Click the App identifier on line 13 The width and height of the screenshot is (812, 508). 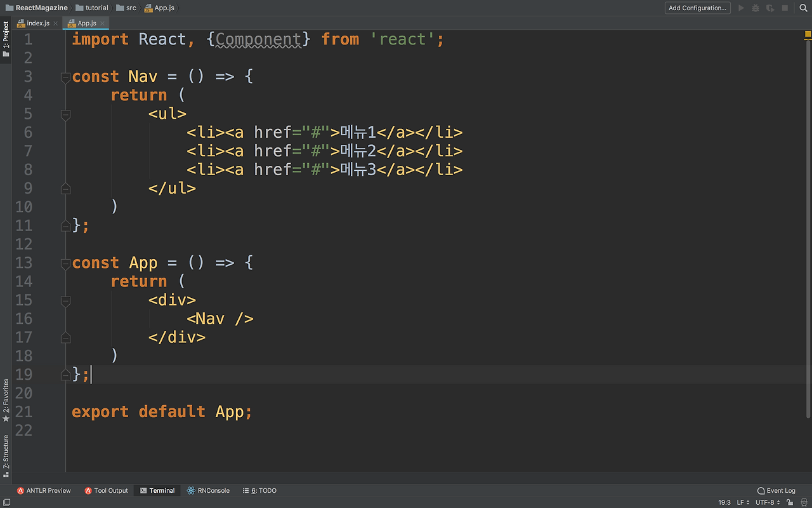(143, 263)
